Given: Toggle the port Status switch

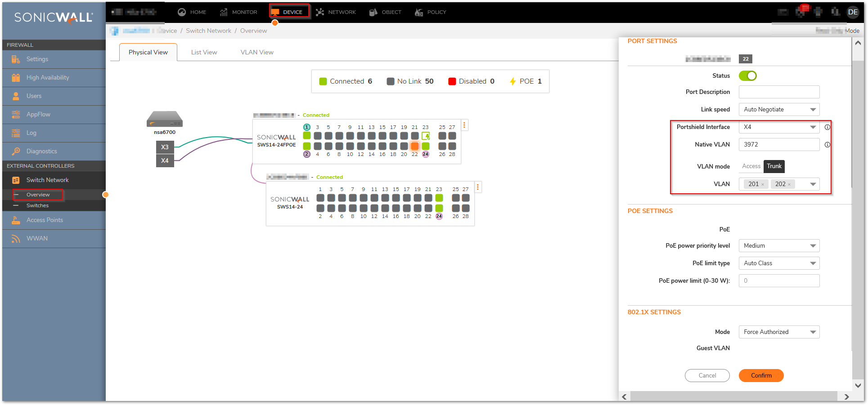Looking at the screenshot, I should (747, 76).
